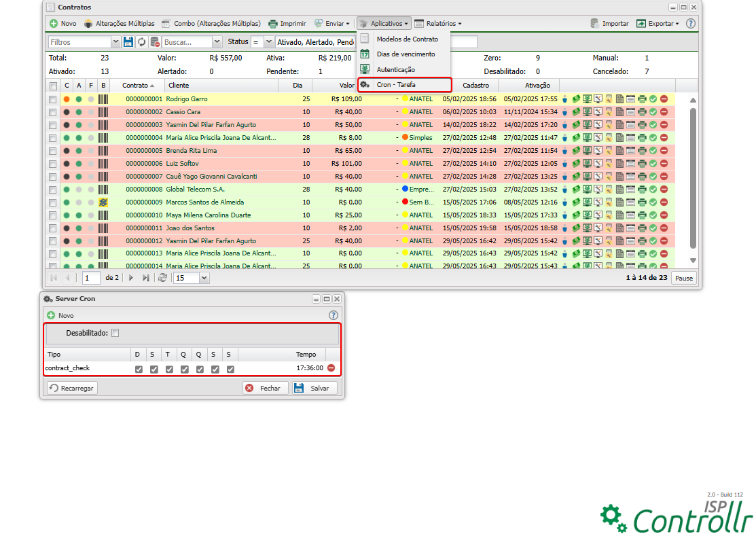Image resolution: width=756 pixels, height=536 pixels.
Task: Go to next page in pagination bar
Action: tap(131, 278)
